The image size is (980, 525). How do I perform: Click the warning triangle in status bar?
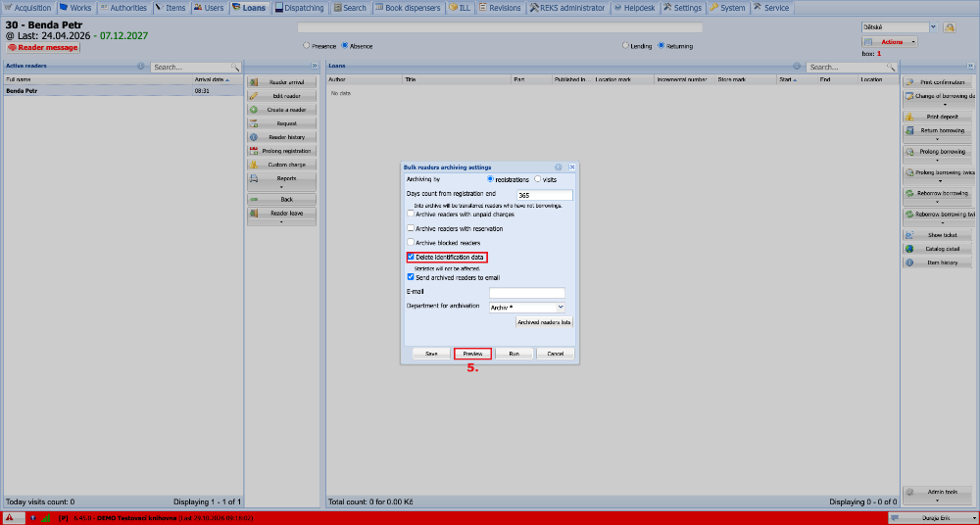10,518
